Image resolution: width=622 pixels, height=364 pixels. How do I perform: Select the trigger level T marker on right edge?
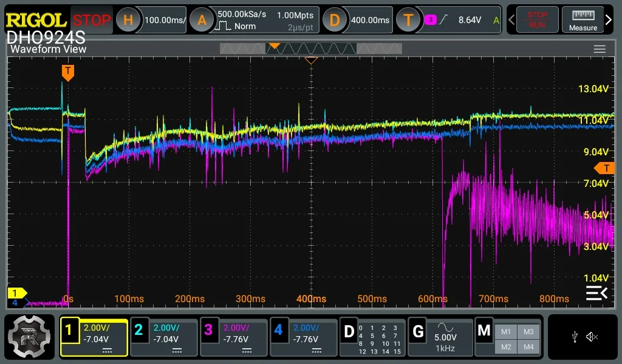604,168
